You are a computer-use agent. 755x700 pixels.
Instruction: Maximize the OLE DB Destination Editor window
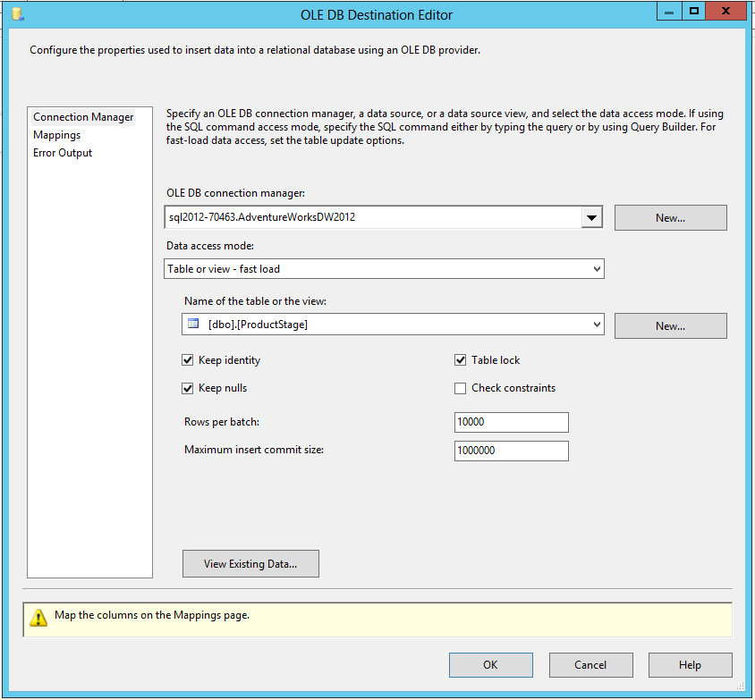[694, 12]
